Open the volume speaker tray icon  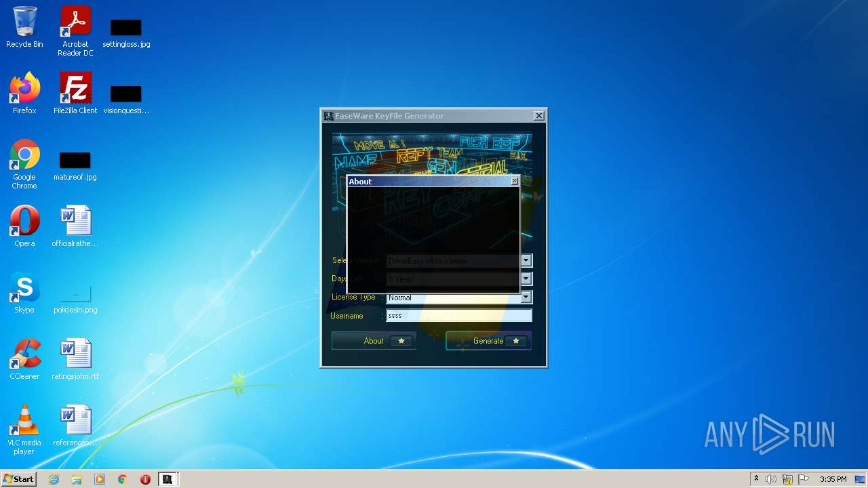(771, 479)
